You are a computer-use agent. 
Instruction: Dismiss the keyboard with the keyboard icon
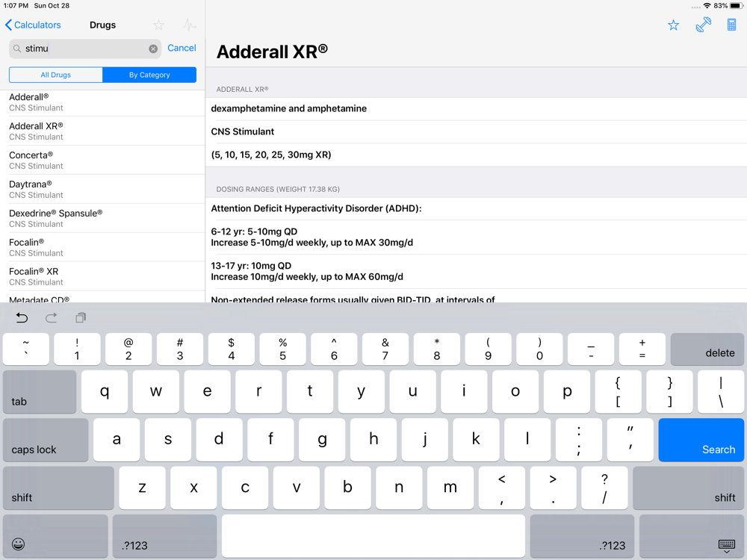coord(692,536)
